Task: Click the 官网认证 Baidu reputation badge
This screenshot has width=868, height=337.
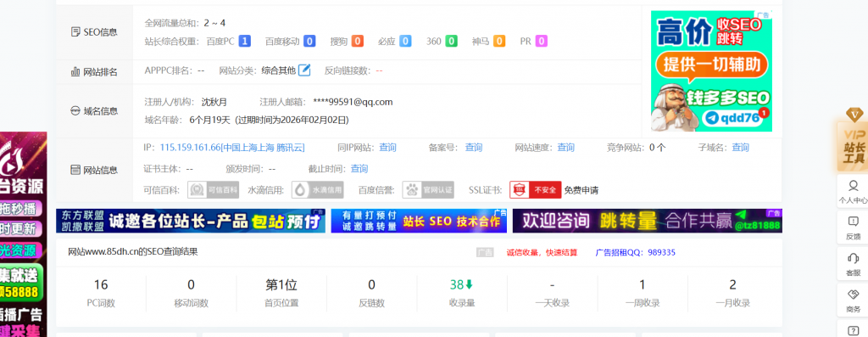Action: click(428, 190)
